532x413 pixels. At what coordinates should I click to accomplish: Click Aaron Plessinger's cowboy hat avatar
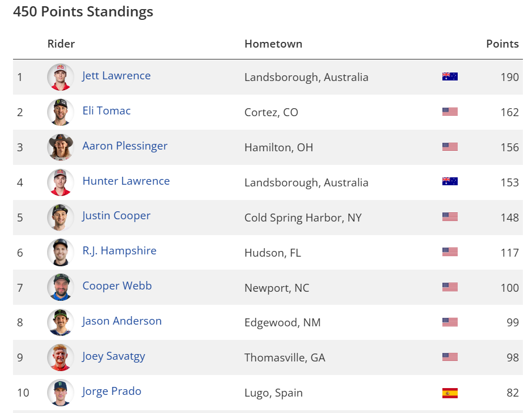click(61, 147)
